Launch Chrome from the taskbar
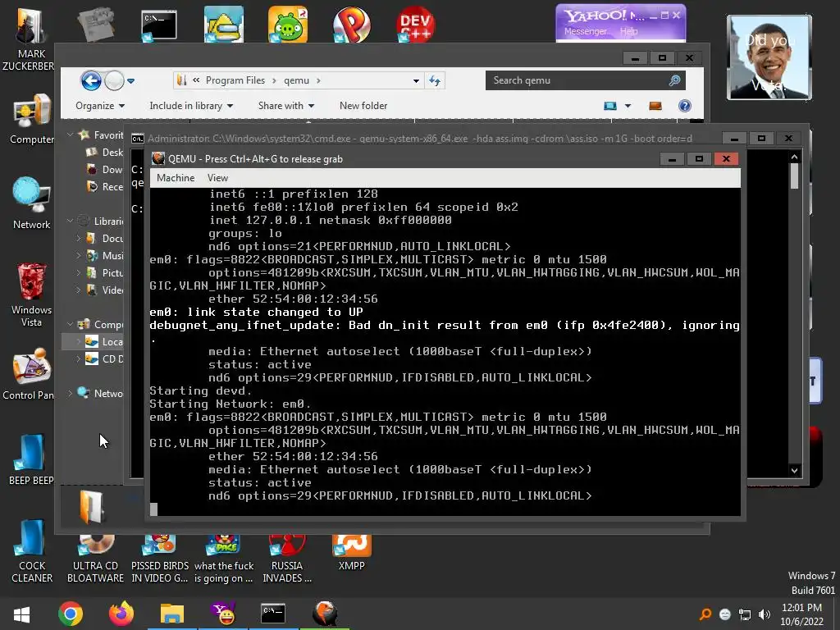Viewport: 840px width, 630px height. pyautogui.click(x=71, y=614)
